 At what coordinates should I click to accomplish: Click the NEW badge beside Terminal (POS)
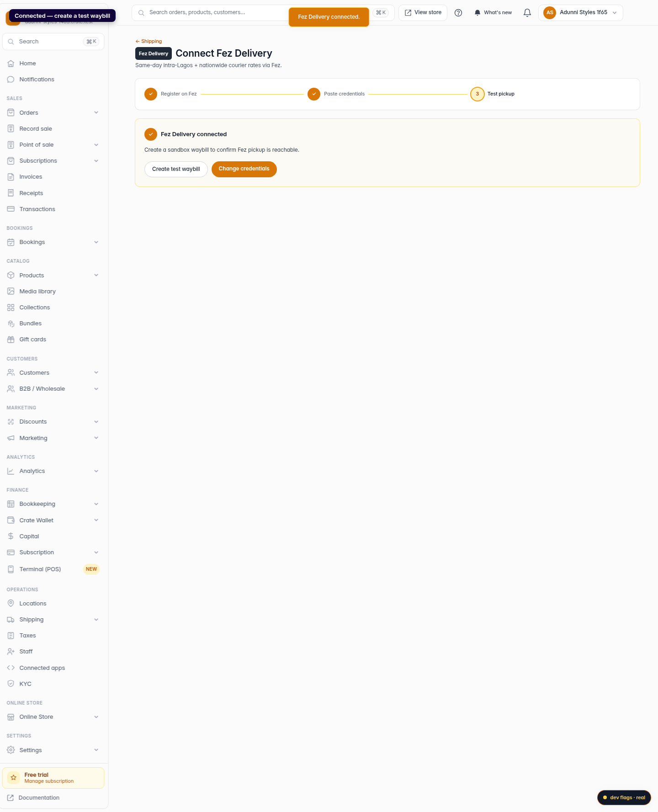91,569
